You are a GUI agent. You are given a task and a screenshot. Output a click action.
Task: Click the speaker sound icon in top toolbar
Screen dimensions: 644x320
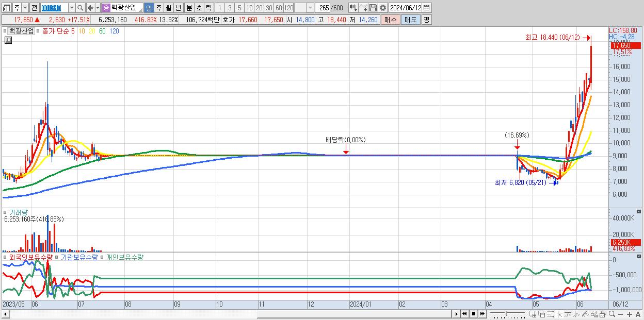click(90, 8)
